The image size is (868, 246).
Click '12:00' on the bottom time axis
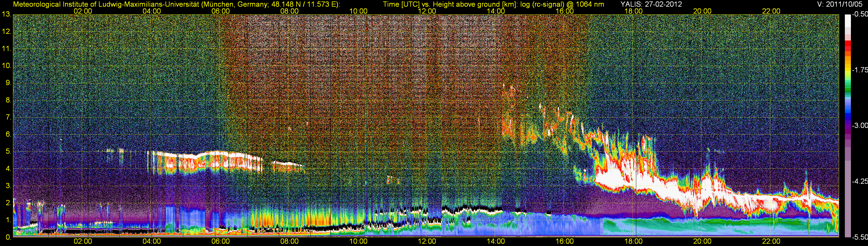tap(427, 242)
